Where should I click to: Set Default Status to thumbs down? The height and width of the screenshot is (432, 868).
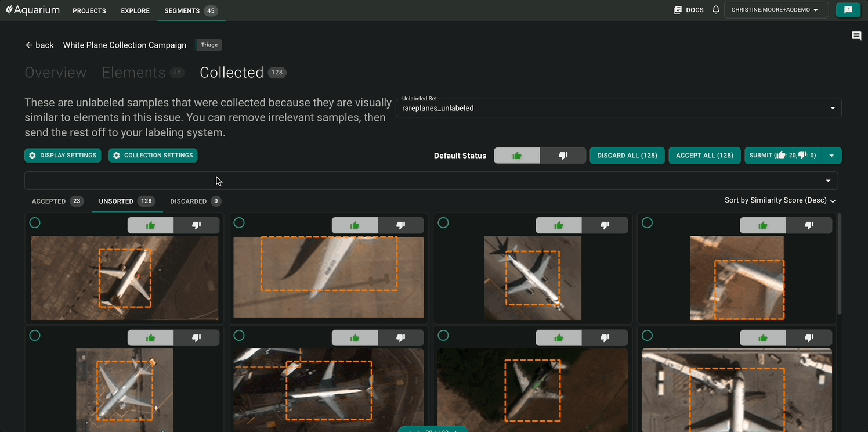point(562,156)
